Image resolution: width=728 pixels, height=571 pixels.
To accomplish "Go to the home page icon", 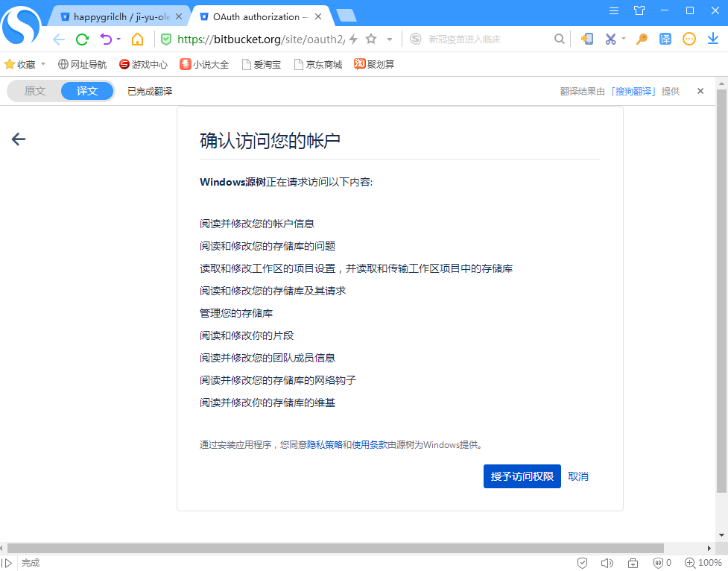I will (137, 39).
